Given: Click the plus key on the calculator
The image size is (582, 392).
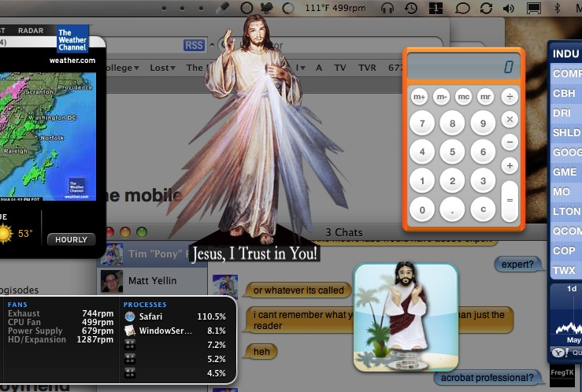Looking at the screenshot, I should pos(510,165).
